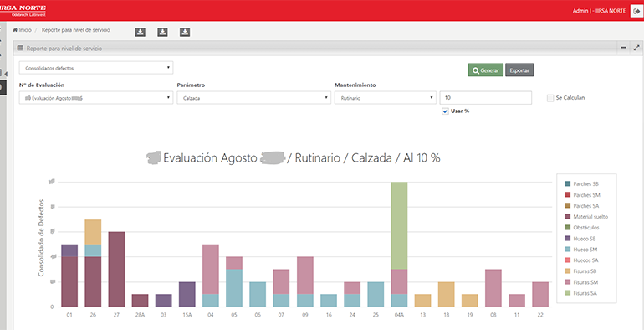
Task: Toggle Parches SM series in the legend
Action: tap(581, 195)
